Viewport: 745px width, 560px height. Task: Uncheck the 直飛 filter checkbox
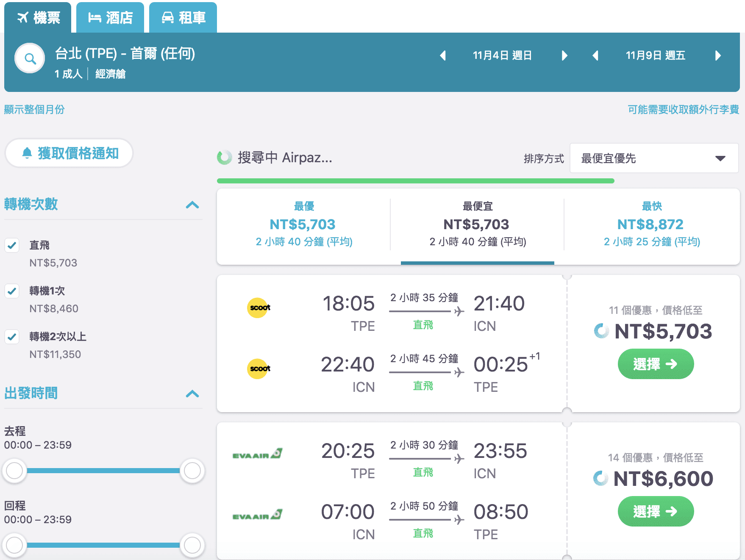pos(12,245)
